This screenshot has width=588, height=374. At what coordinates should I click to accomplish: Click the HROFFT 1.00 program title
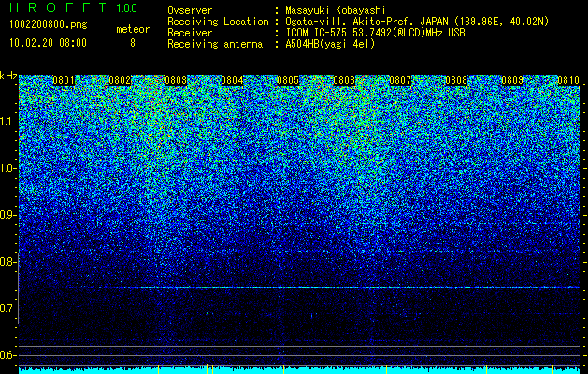click(74, 7)
